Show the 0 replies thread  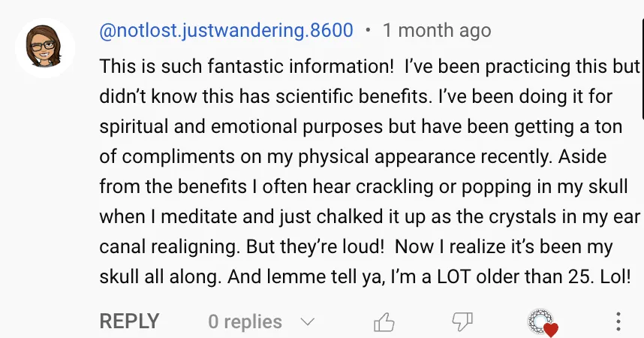245,321
